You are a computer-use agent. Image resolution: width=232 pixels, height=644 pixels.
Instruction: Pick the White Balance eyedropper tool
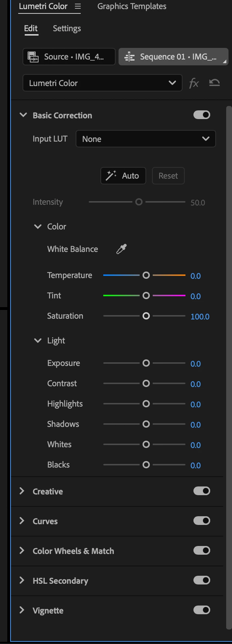[121, 249]
